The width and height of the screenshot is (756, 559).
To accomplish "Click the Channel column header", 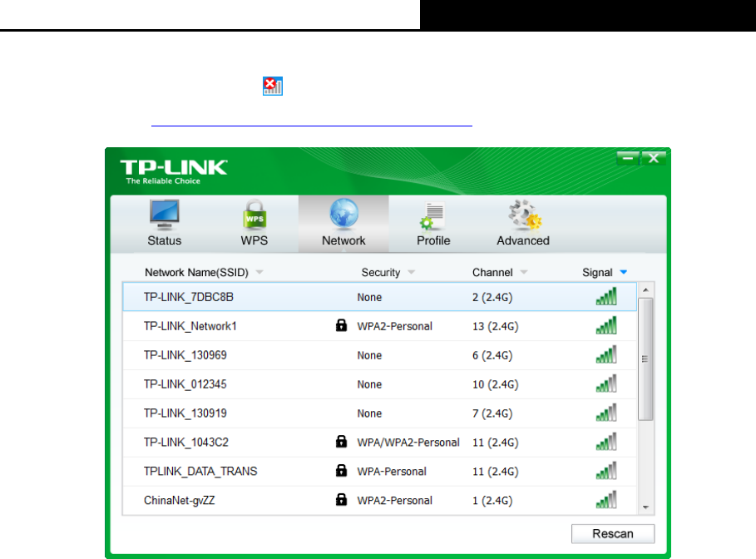I will [x=492, y=273].
